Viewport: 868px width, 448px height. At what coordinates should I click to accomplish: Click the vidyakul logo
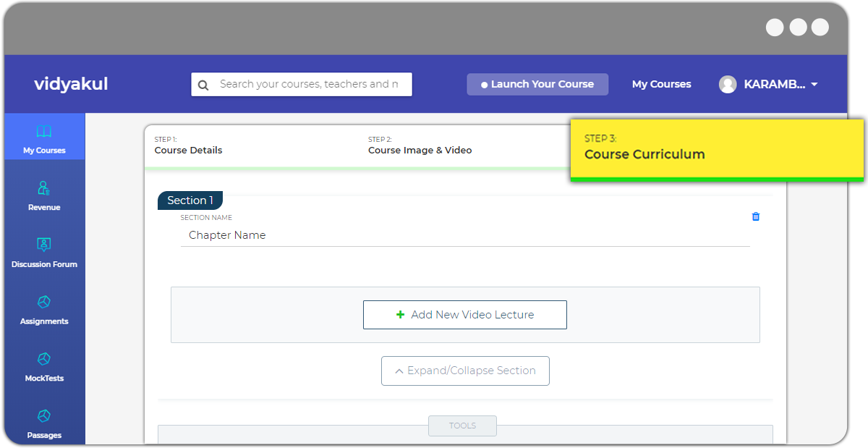71,84
